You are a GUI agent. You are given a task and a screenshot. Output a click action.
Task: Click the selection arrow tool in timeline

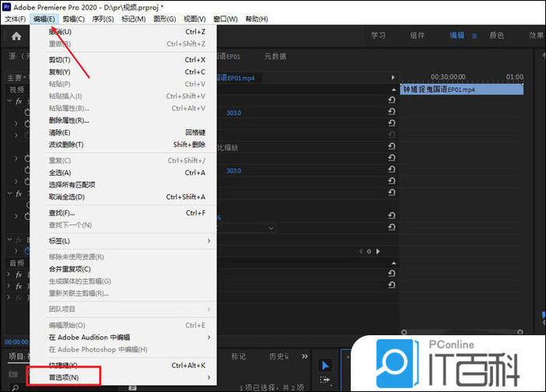point(325,366)
